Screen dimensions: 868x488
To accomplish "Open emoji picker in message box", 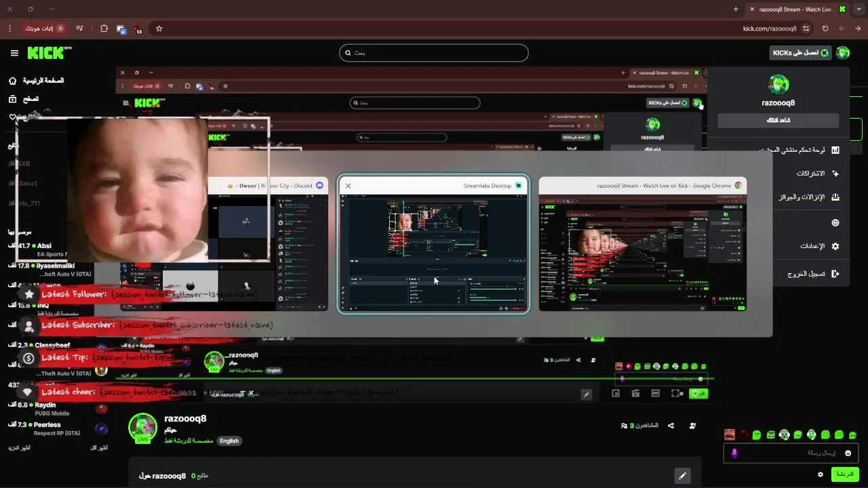I will [x=848, y=453].
